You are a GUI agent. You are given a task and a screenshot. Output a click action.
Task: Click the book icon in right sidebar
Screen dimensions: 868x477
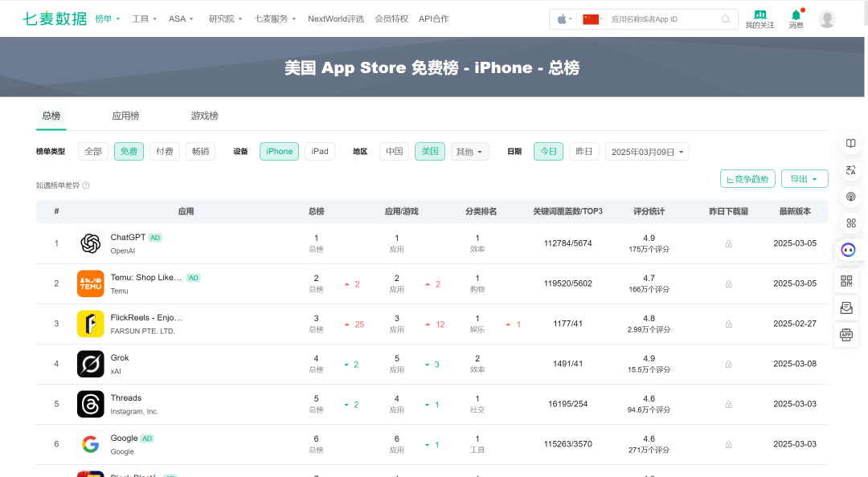pos(851,143)
